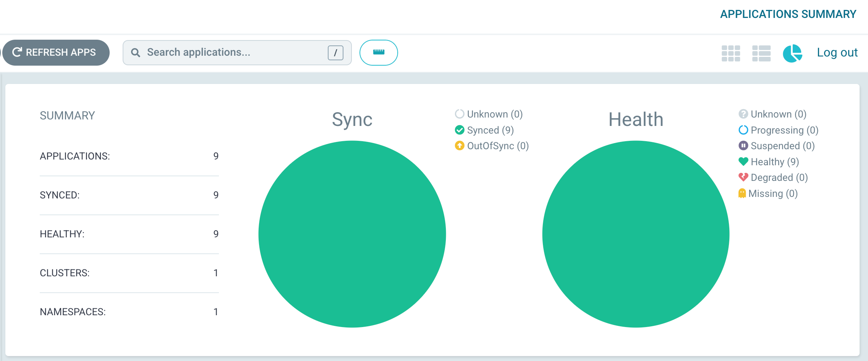
Task: Select the HEALTHY: summary row label
Action: point(62,234)
